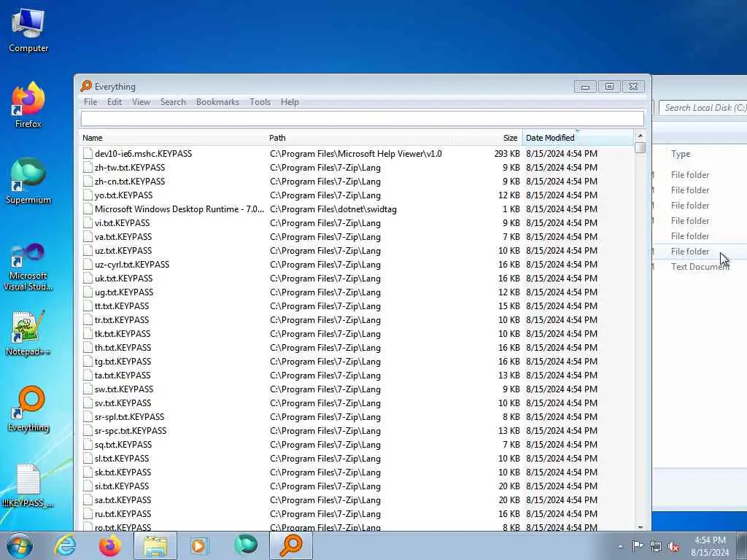
Task: Open the File menu in Everything
Action: [x=90, y=102]
